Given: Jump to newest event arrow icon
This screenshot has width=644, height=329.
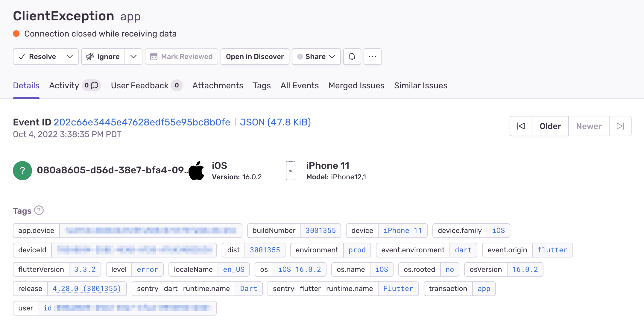Looking at the screenshot, I should 620,126.
